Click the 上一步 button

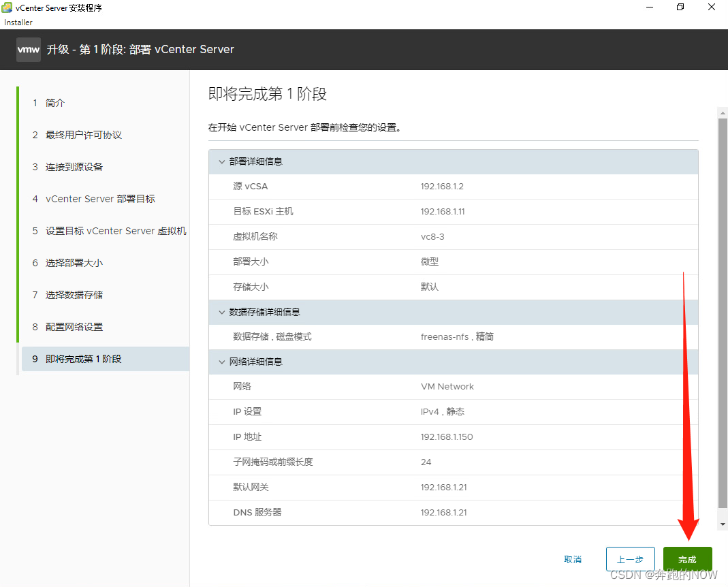630,559
